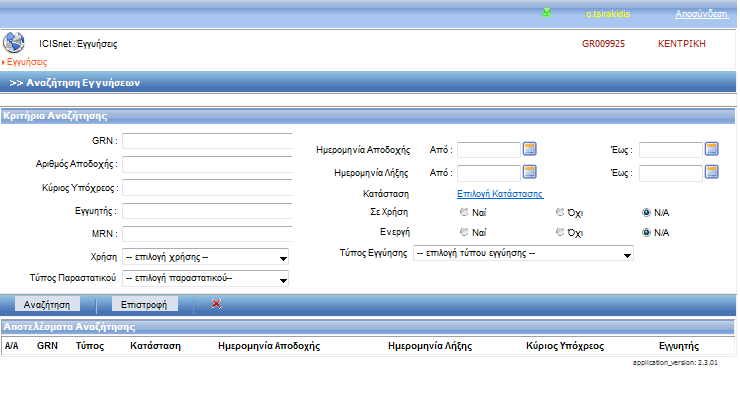Click the application_version text
740x393 pixels.
click(675, 362)
